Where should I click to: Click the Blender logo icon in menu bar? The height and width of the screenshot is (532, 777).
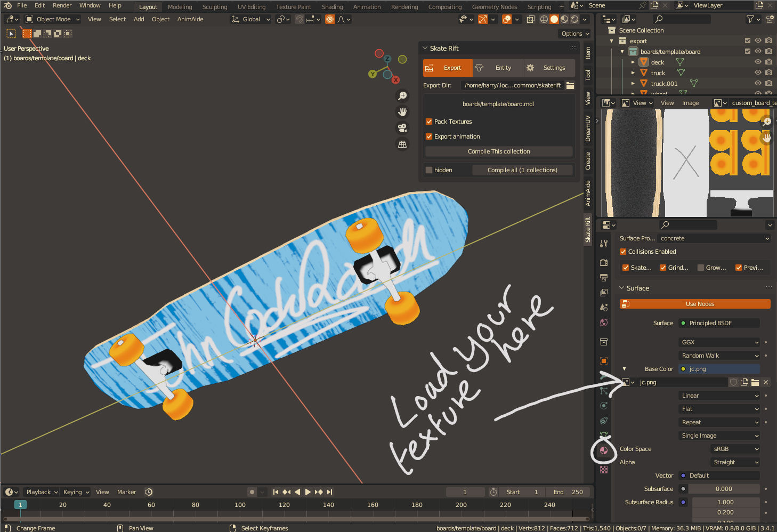(7, 5)
